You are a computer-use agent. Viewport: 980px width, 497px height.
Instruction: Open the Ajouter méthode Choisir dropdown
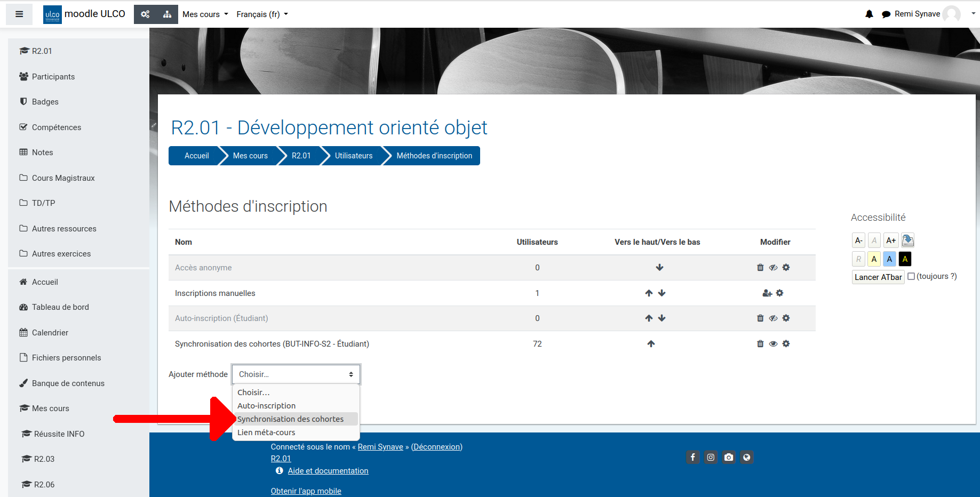pyautogui.click(x=296, y=374)
